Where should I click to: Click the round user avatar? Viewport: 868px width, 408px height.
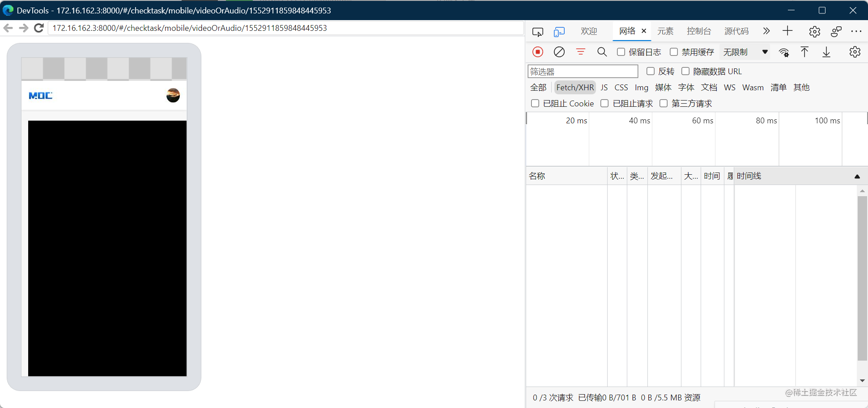[173, 95]
